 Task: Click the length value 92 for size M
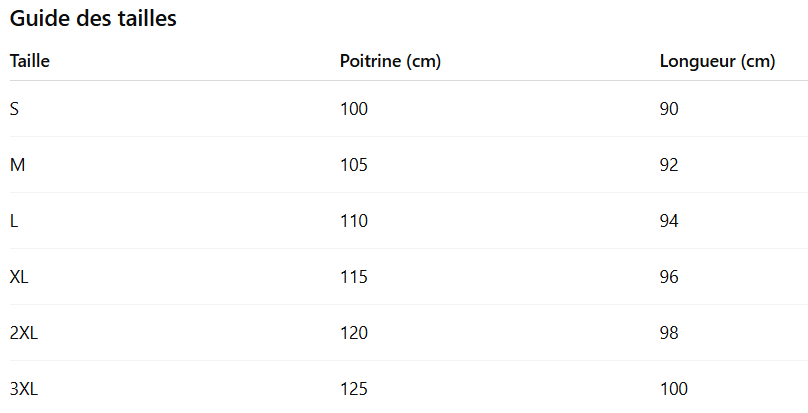[x=669, y=164]
